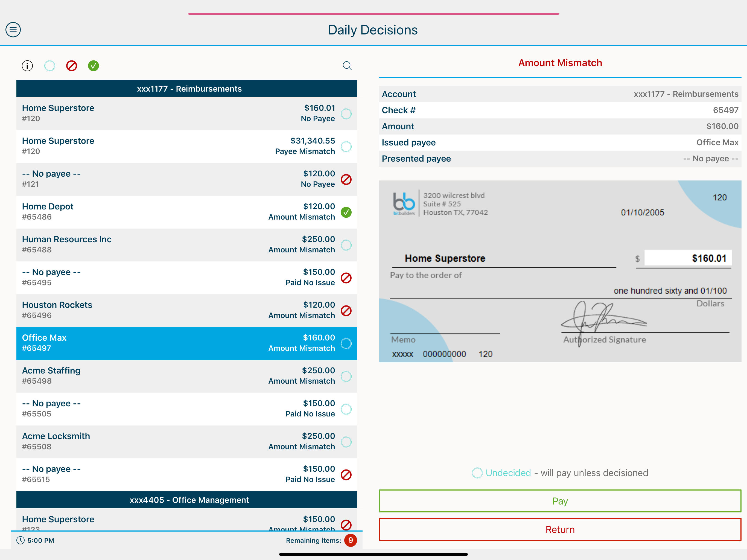Select the xxx4405 - Office Management account header

pyautogui.click(x=187, y=500)
